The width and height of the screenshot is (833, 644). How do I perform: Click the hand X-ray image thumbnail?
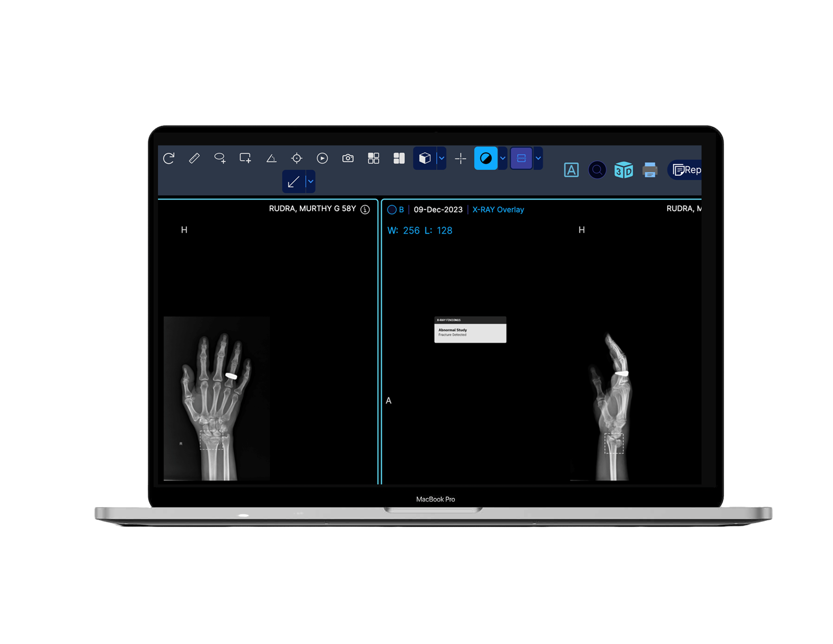[x=217, y=398]
